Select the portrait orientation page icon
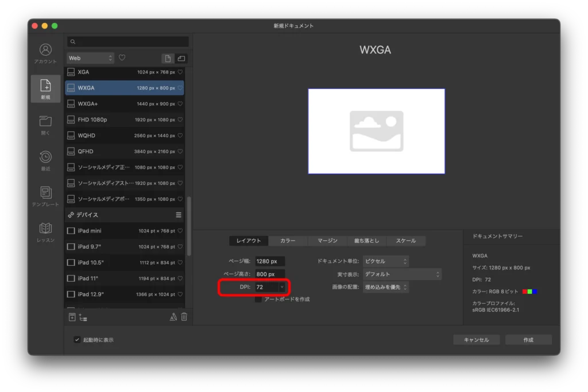The image size is (588, 392). pos(168,59)
